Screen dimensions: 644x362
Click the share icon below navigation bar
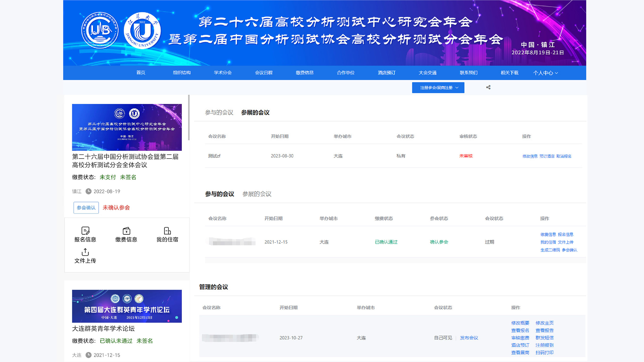point(488,87)
